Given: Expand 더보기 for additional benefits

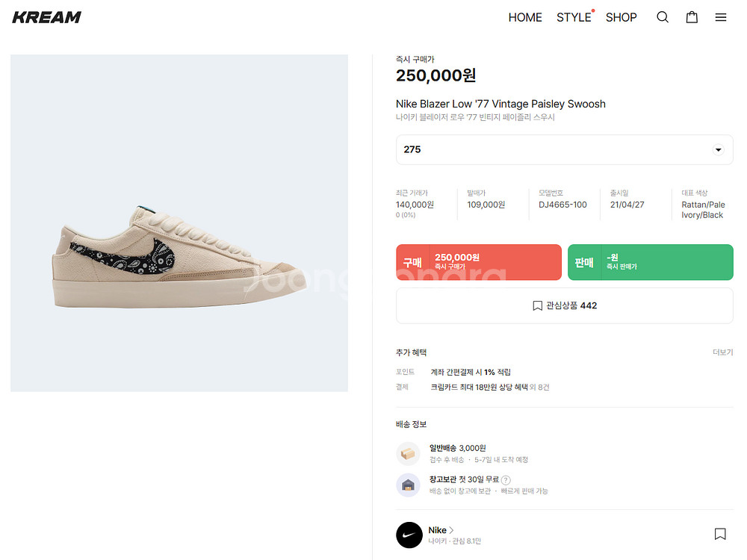Looking at the screenshot, I should click(722, 352).
